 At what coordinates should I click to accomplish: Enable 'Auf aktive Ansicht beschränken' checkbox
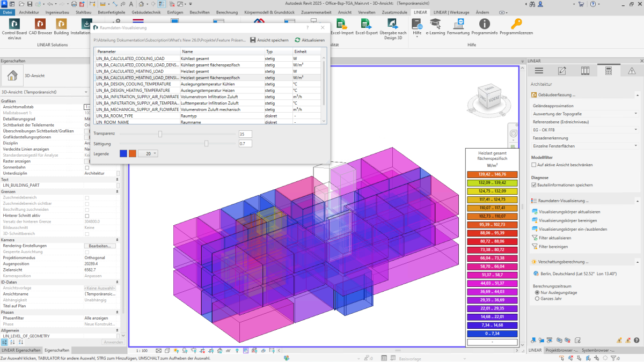point(534,165)
